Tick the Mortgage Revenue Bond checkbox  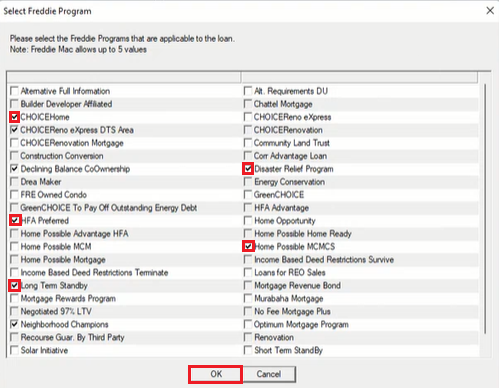pos(248,286)
